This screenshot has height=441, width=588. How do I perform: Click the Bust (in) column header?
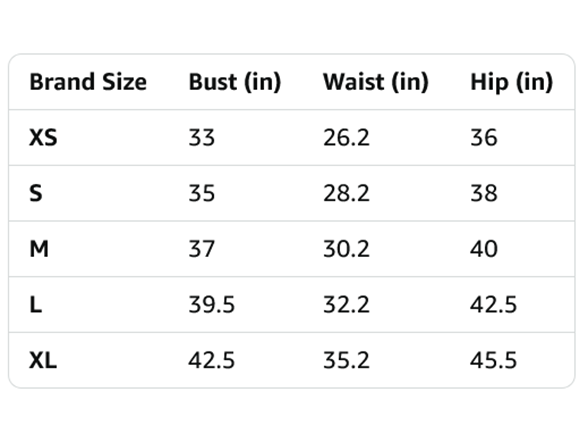(235, 82)
